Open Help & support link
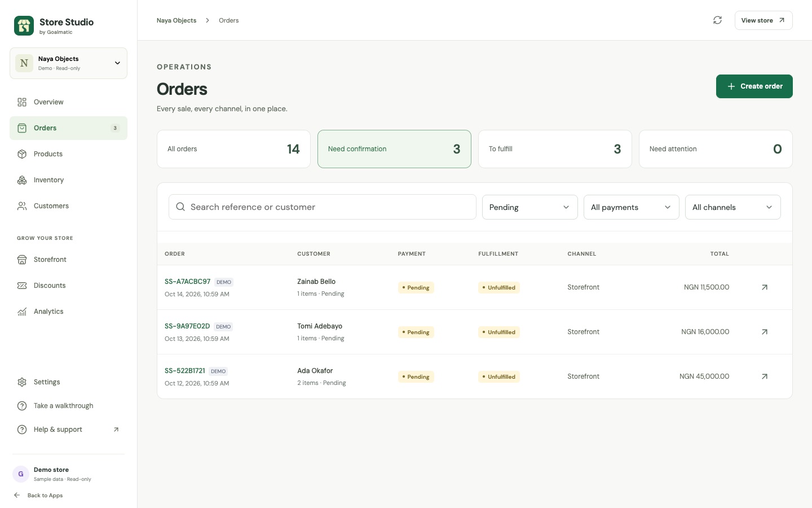The image size is (812, 508). pos(68,430)
